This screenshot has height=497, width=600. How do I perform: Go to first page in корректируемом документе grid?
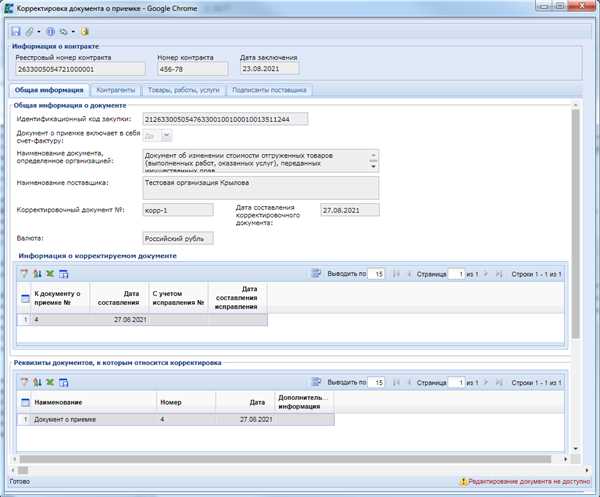[x=396, y=274]
